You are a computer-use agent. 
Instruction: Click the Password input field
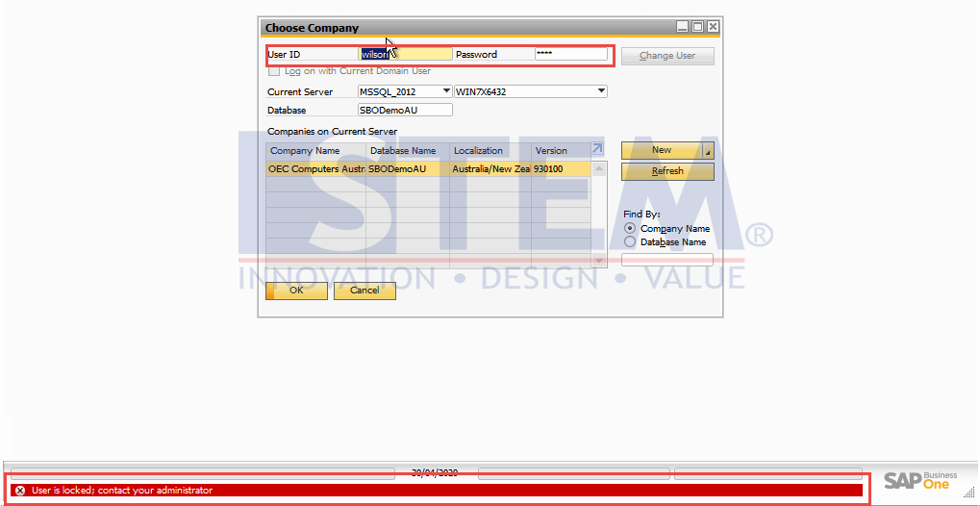(x=571, y=55)
